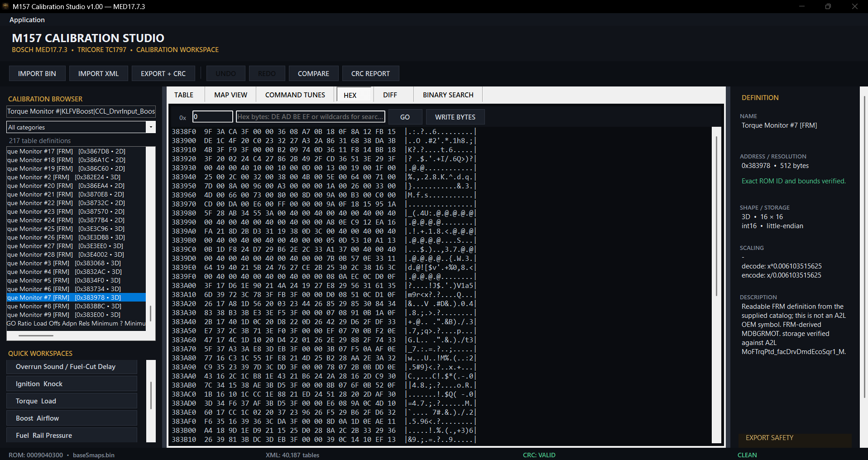Open the Ignition Knock workspace
The width and height of the screenshot is (868, 460).
[x=72, y=384]
